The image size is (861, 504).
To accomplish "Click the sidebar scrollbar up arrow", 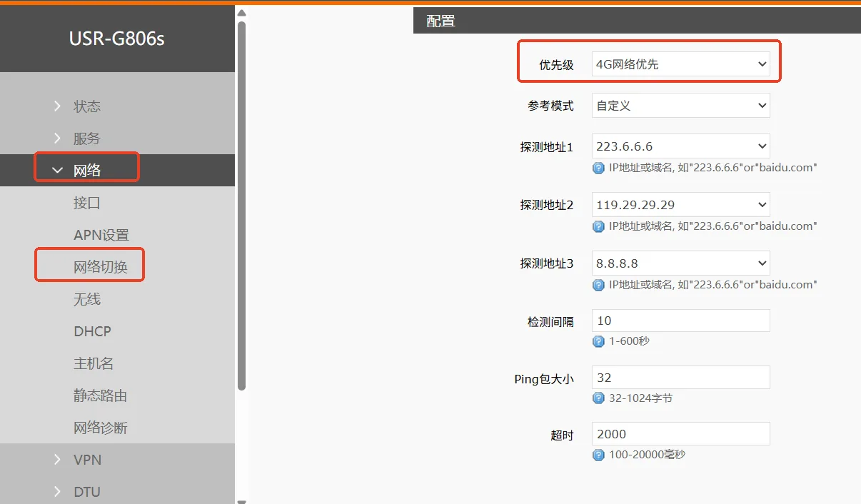I will [241, 13].
